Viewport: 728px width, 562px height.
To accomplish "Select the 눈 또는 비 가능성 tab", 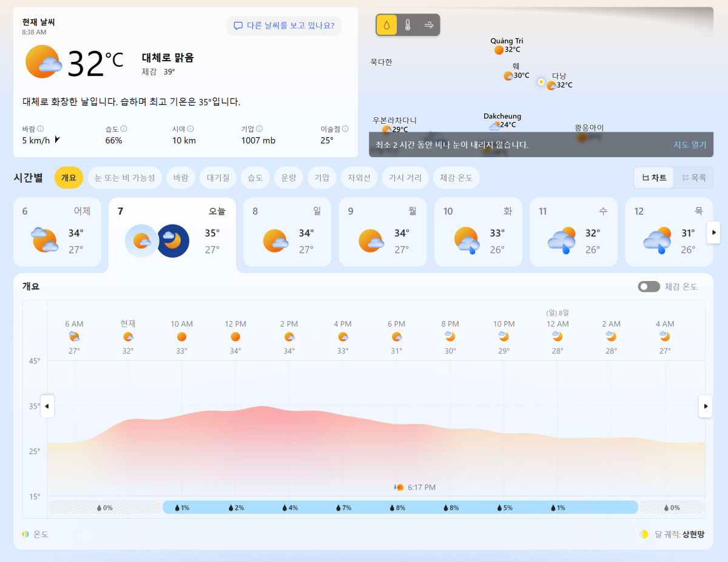I will coord(125,178).
